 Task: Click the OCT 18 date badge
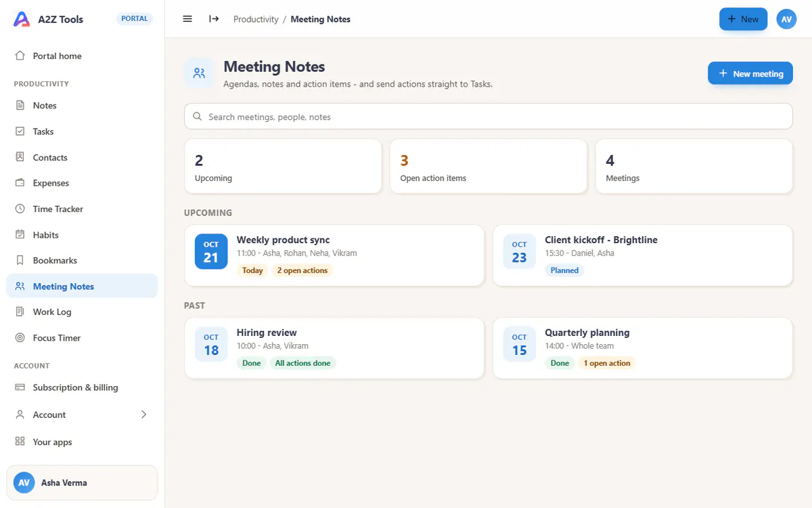pos(211,345)
